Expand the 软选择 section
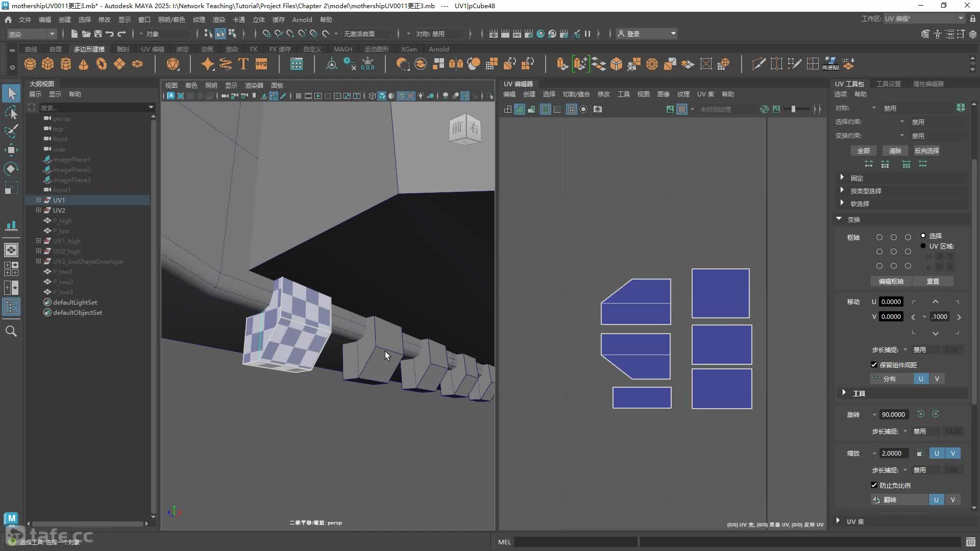This screenshot has width=980, height=551. [842, 203]
